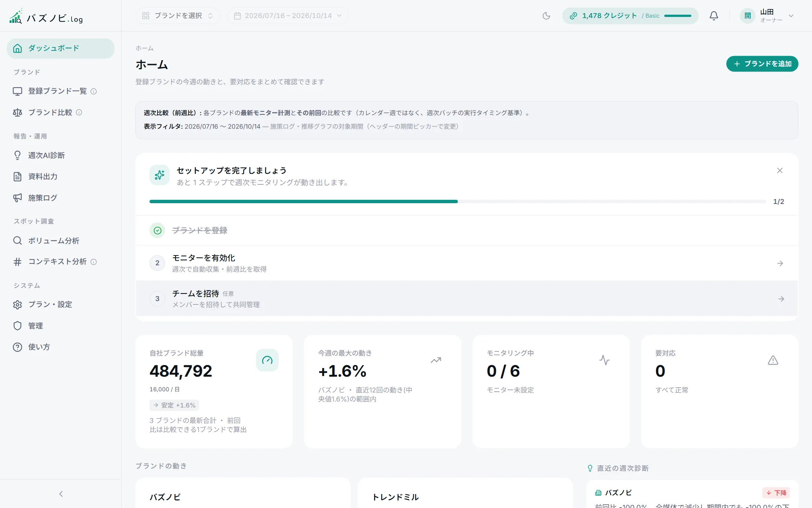Click the arrow on モニターを有効化 row
Viewport: 812px width, 508px height.
tap(780, 263)
